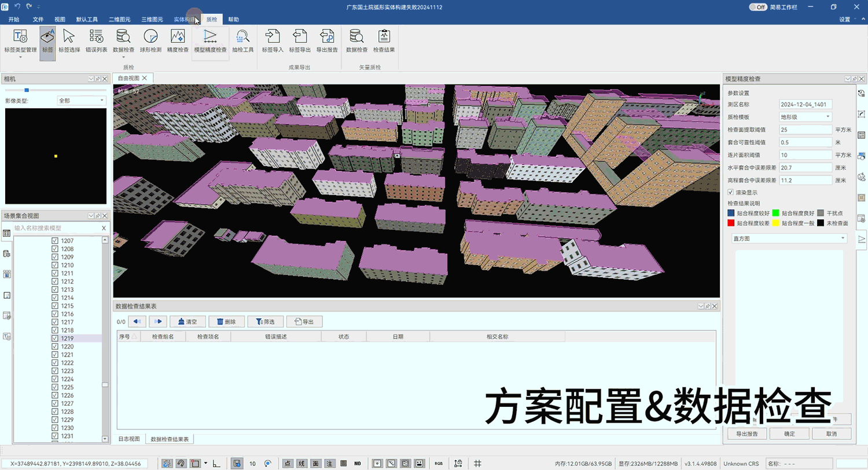The image size is (868, 470).
Task: Click 导出报告 icon in the ribbon
Action: (327, 36)
